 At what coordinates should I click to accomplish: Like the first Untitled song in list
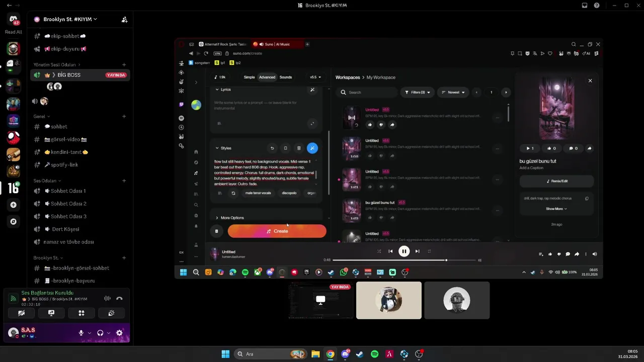click(x=370, y=125)
